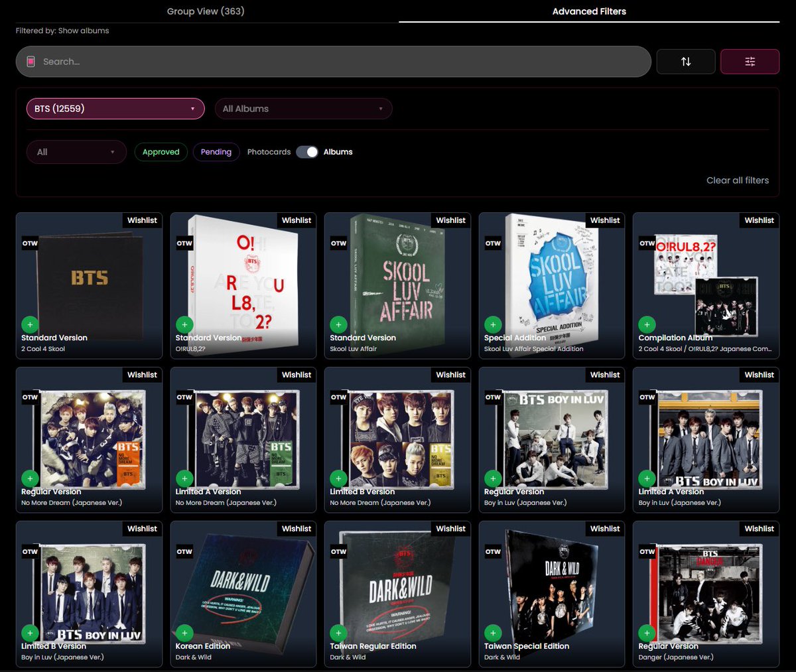Click 'Taiwan Regular Edition' title text
The image size is (796, 672).
coord(373,646)
